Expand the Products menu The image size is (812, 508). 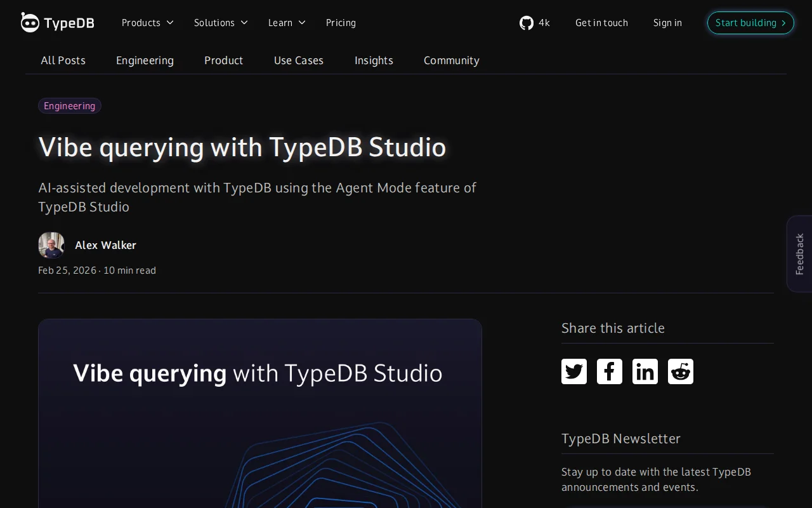(147, 23)
